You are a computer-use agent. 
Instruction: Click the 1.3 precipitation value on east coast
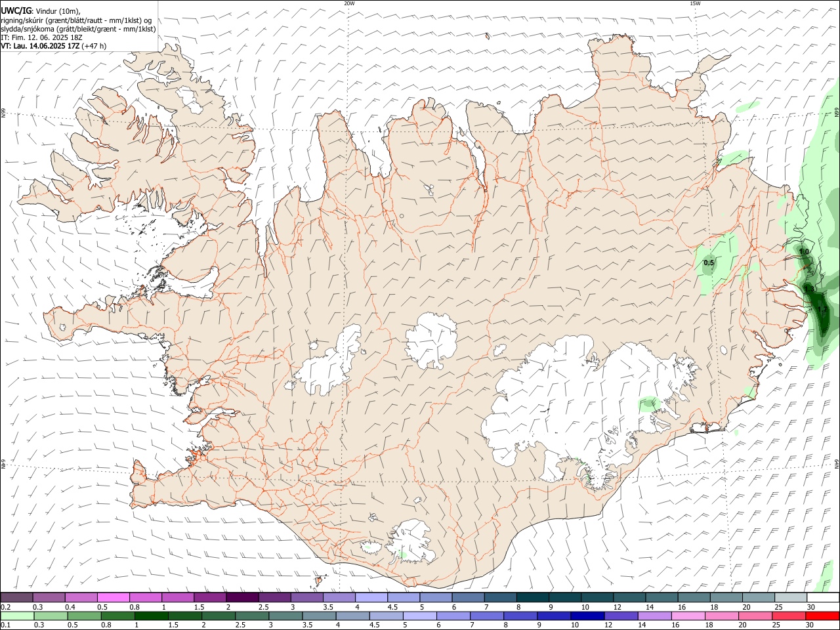809,289
